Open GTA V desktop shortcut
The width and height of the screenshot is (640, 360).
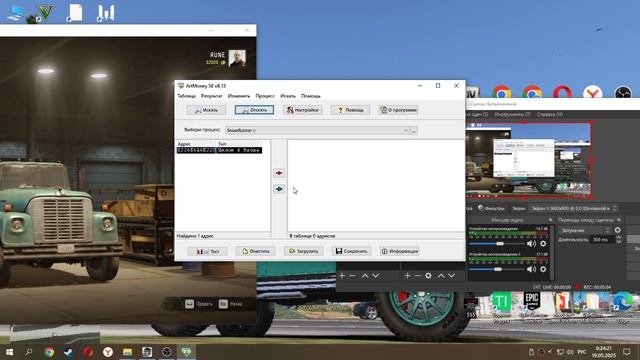44,12
